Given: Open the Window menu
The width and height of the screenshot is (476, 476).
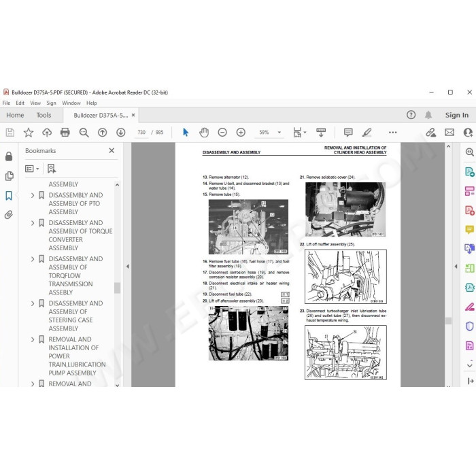Looking at the screenshot, I should 71,103.
